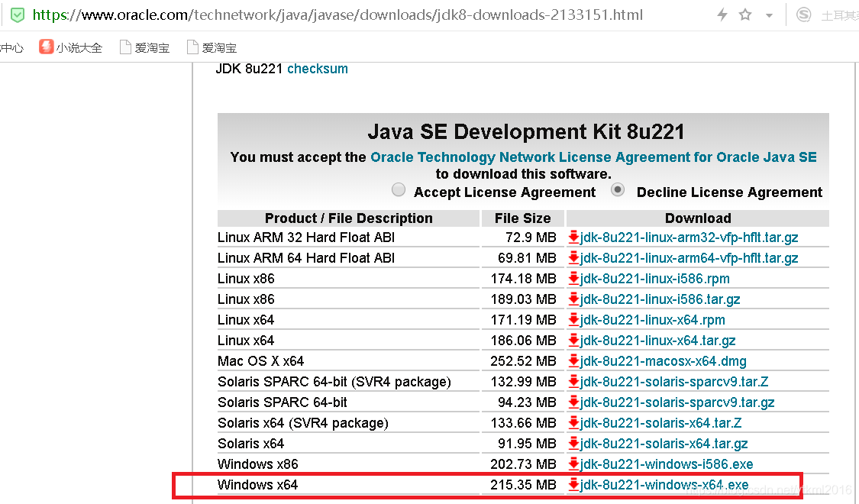Click the '202.73 MB' file size
This screenshot has height=504, width=859.
click(523, 464)
